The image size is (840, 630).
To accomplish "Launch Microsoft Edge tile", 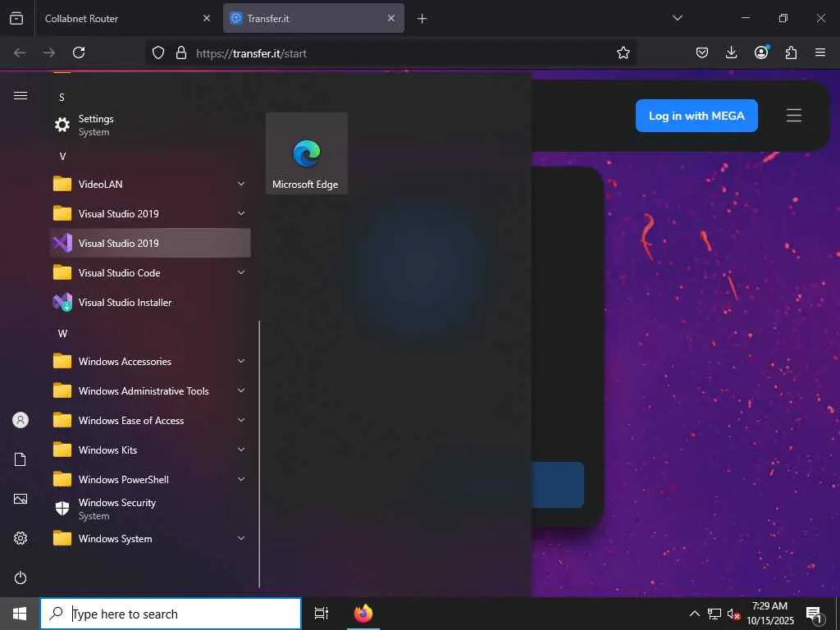I will click(x=307, y=153).
